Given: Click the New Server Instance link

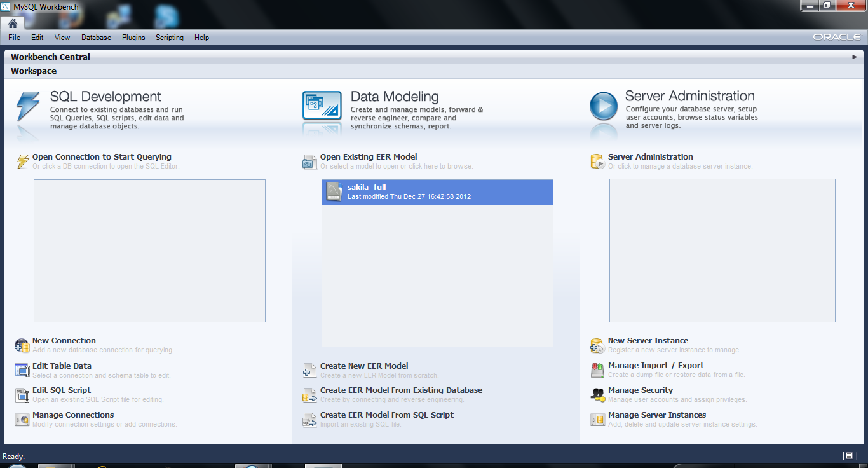Looking at the screenshot, I should [648, 341].
